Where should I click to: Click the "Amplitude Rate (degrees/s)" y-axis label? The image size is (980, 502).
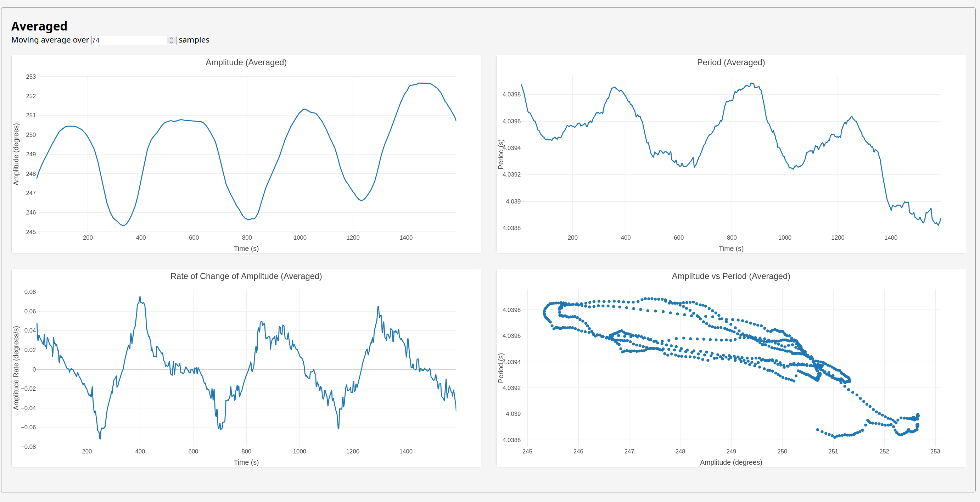[x=16, y=368]
